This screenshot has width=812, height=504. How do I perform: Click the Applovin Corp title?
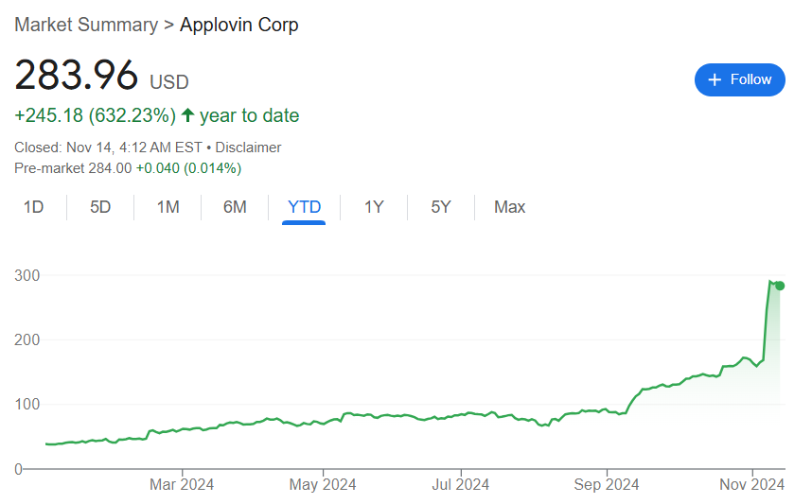point(238,25)
